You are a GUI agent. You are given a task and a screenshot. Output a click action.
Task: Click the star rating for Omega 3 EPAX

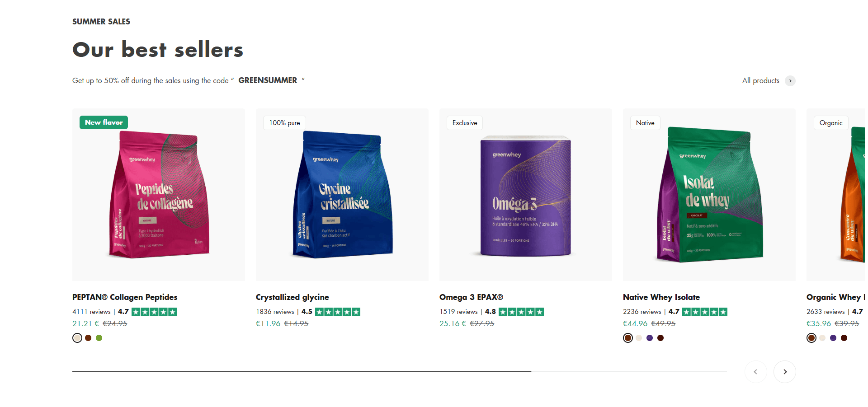point(521,312)
